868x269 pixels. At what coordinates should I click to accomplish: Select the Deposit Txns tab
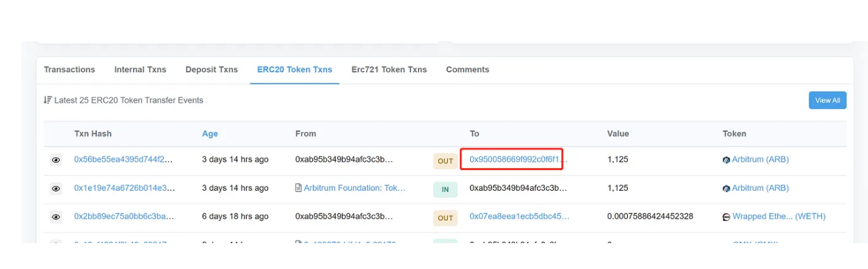211,70
